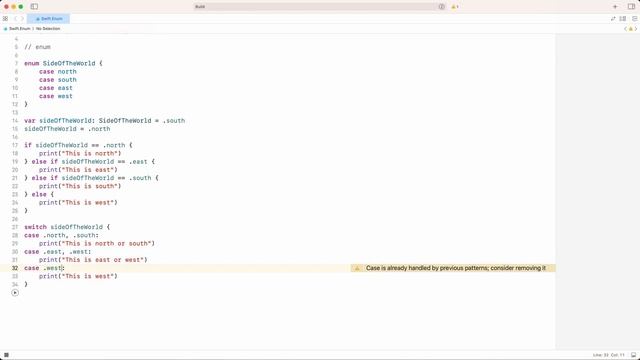This screenshot has width=640, height=360.
Task: Click print("This is south") line
Action: [80, 186]
